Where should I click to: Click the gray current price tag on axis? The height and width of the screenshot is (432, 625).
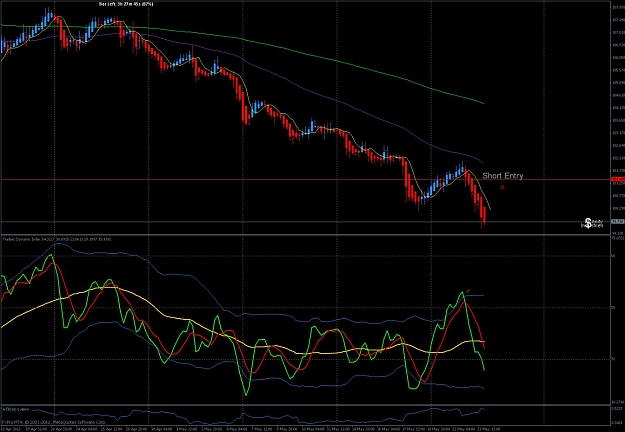pyautogui.click(x=618, y=222)
